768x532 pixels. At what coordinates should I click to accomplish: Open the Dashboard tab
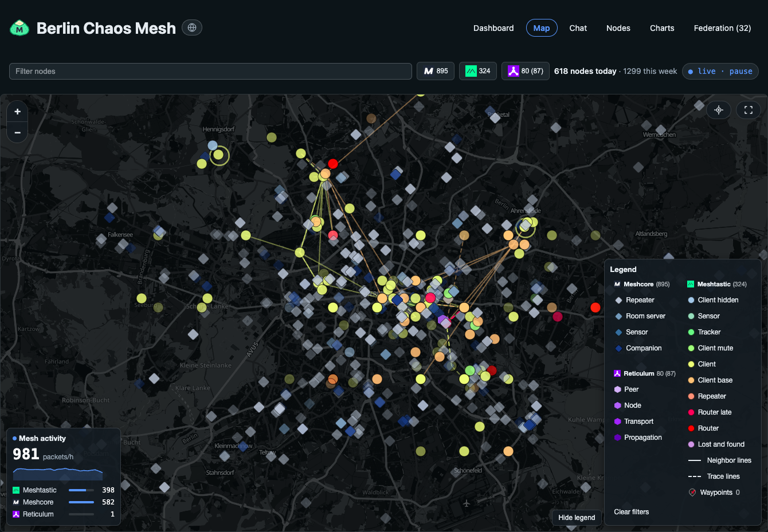(x=493, y=28)
